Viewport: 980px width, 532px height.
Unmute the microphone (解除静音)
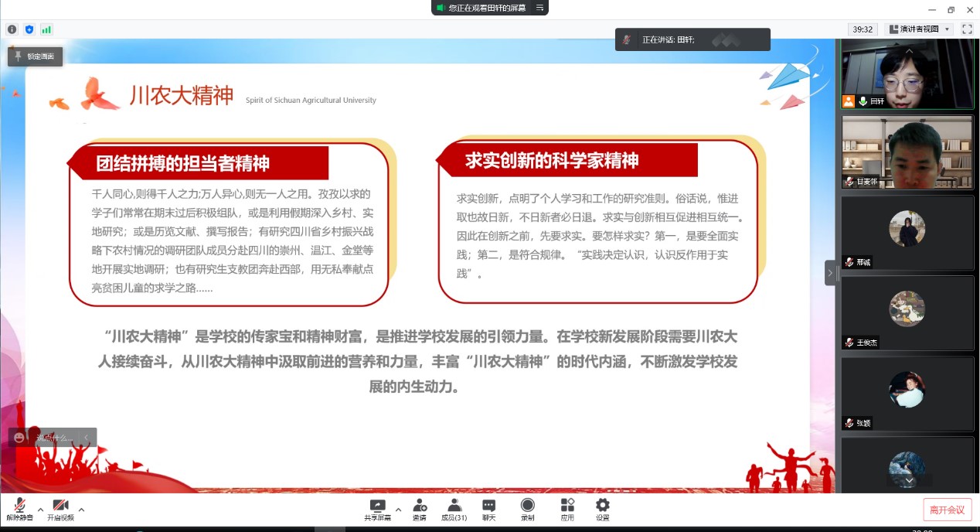click(19, 509)
